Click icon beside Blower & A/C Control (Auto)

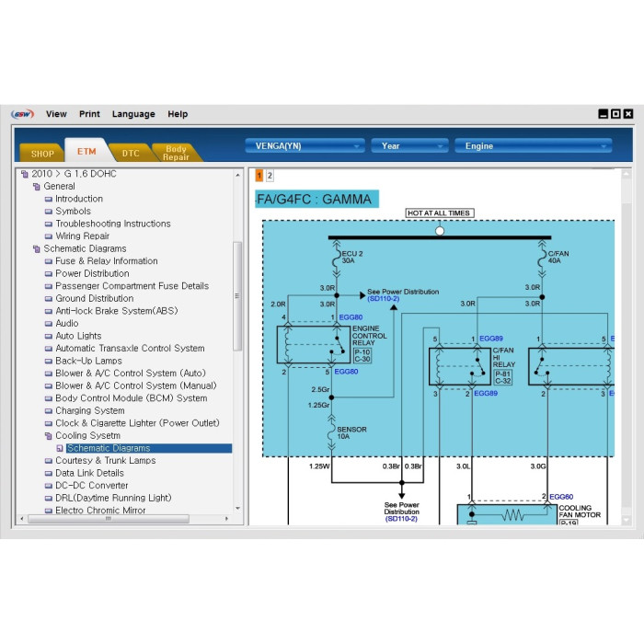point(49,374)
